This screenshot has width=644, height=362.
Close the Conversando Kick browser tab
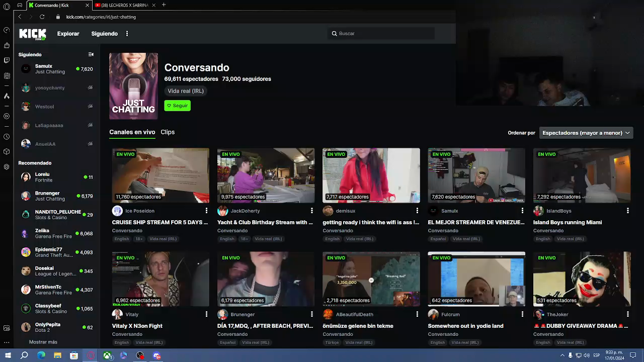[x=87, y=5]
